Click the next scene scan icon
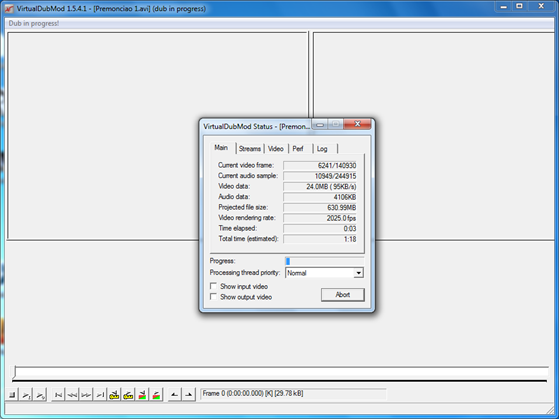The height and width of the screenshot is (419, 559). click(x=156, y=395)
